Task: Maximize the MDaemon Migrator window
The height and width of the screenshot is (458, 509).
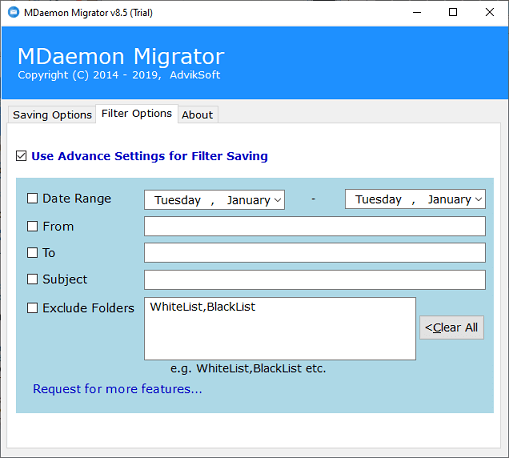Action: [x=453, y=13]
